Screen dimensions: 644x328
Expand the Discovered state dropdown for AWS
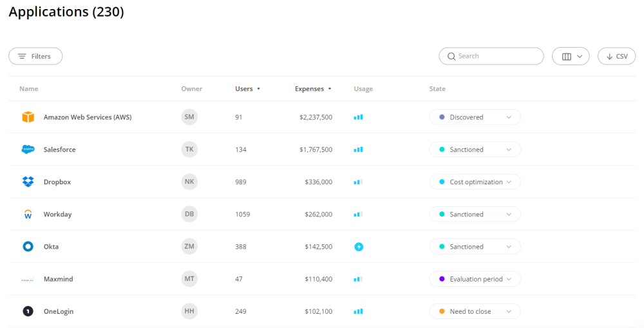pos(475,117)
